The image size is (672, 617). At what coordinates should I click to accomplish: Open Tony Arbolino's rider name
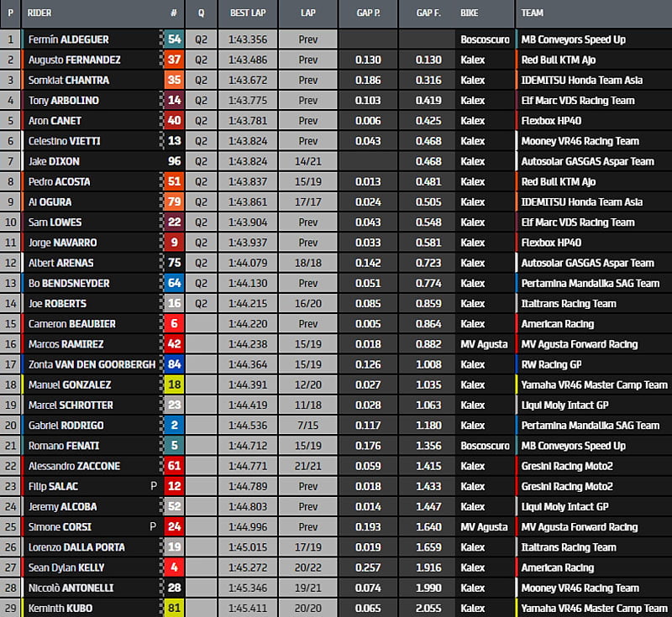point(62,100)
